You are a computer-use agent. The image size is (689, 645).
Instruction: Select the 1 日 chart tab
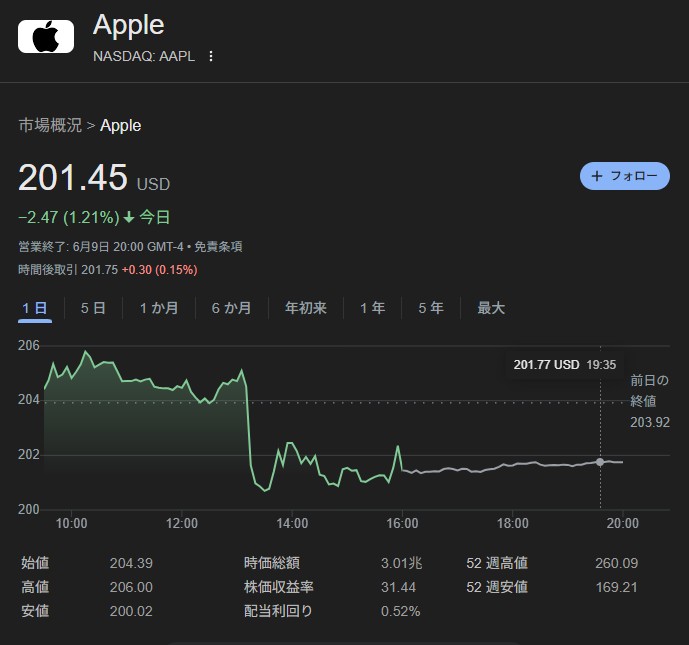point(35,308)
